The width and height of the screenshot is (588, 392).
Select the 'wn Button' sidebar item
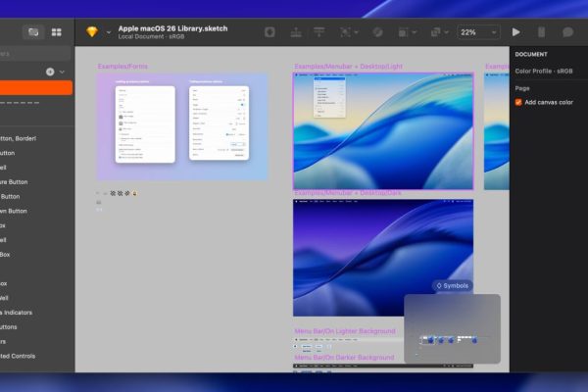[14, 211]
